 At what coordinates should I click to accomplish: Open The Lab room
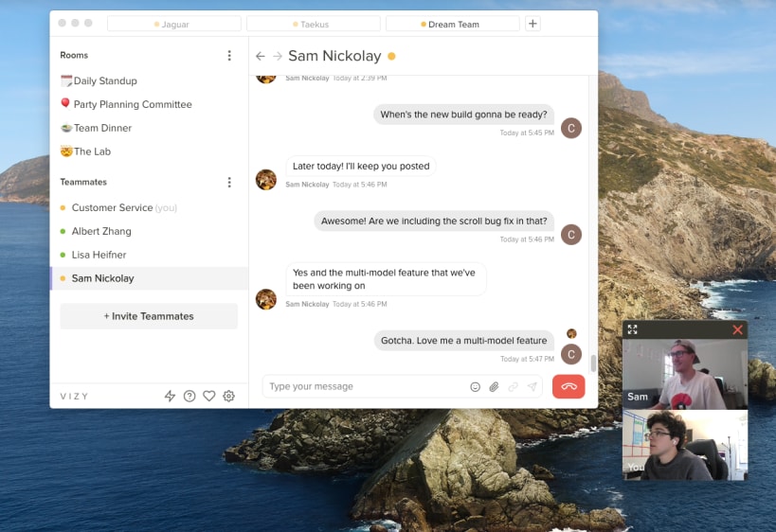pyautogui.click(x=149, y=151)
